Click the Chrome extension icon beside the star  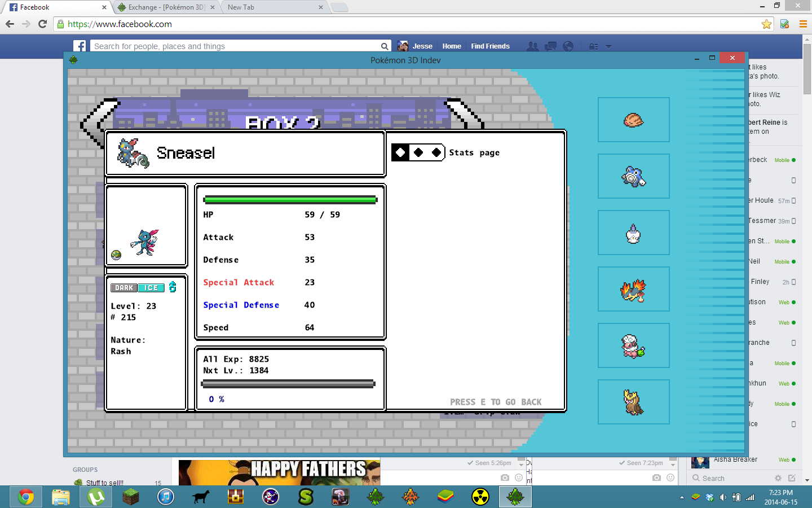[x=784, y=24]
